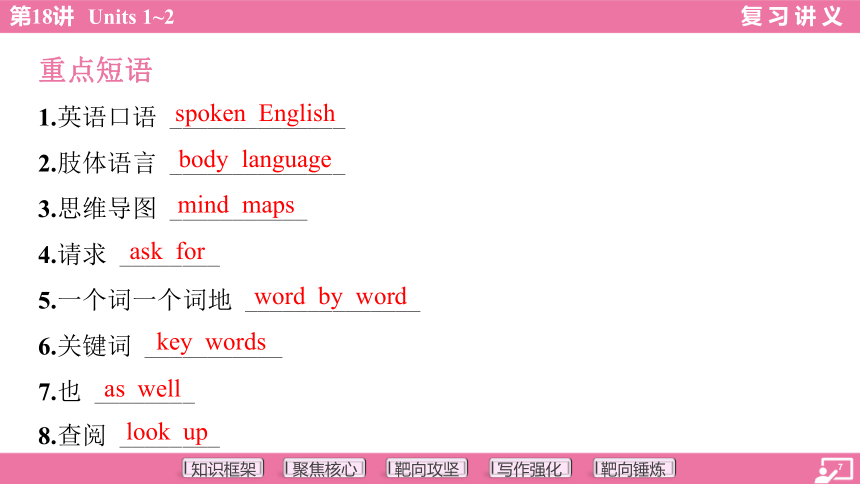Click the prompt 2.肢体语言
Screen dimensions: 860x484
tap(97, 163)
